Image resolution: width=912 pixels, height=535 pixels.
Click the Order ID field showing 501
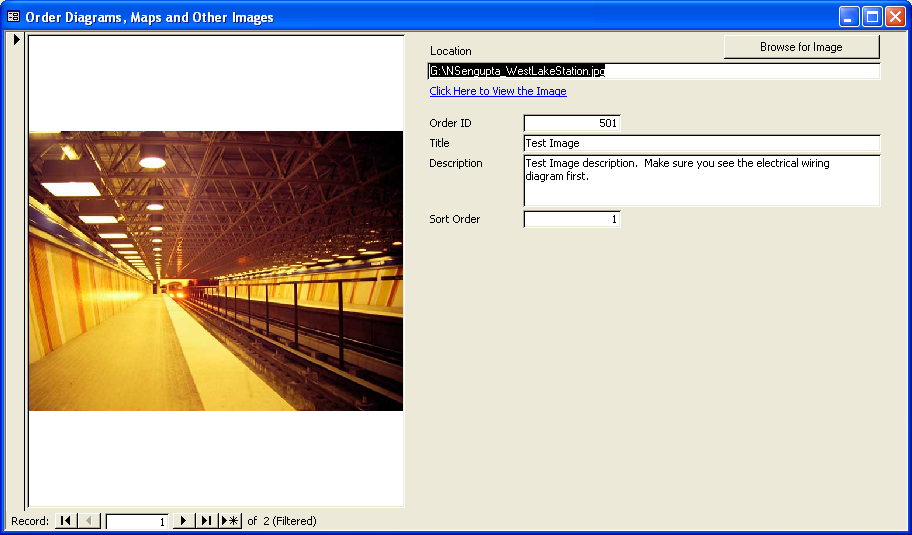tap(572, 123)
